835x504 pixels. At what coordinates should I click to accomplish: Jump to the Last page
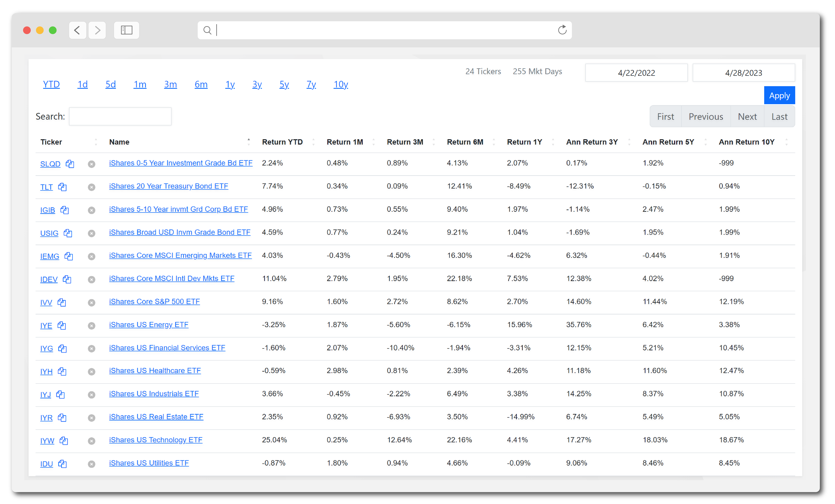[x=779, y=117]
